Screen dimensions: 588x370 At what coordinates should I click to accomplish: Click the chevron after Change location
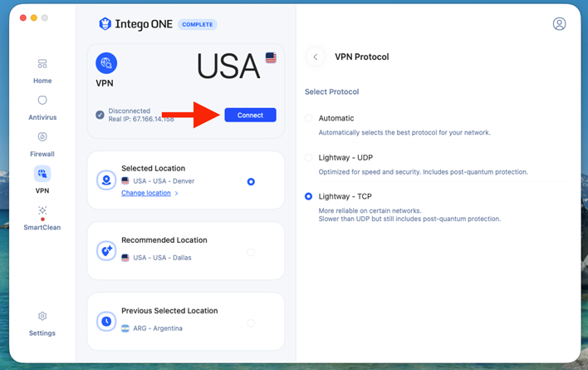click(176, 193)
